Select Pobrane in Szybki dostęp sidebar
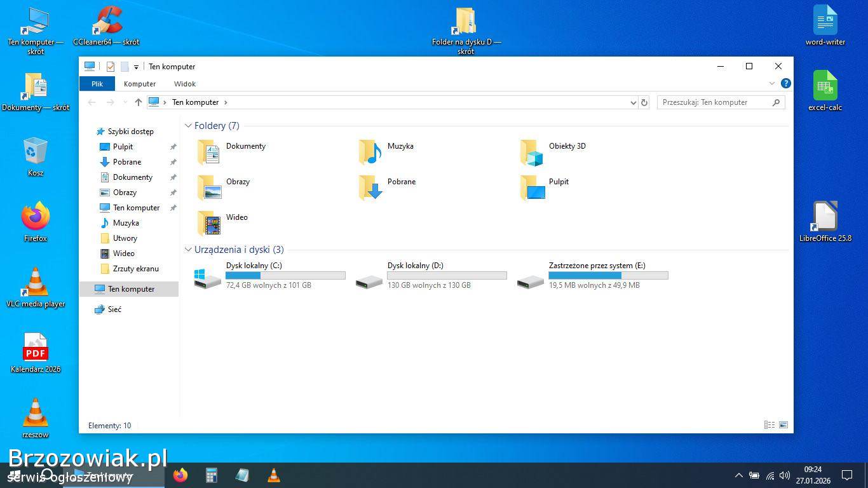Image resolution: width=868 pixels, height=488 pixels. tap(126, 162)
